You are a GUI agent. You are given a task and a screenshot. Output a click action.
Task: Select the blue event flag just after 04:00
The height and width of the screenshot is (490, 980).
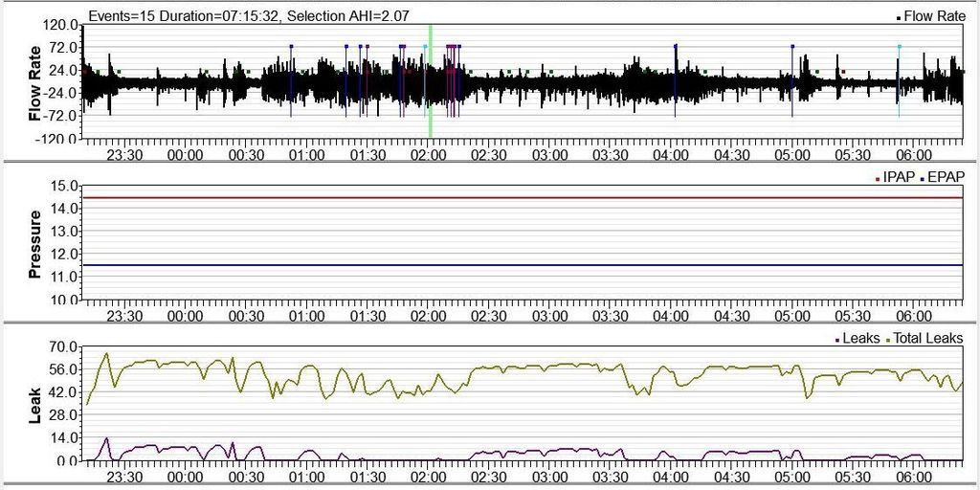click(676, 46)
